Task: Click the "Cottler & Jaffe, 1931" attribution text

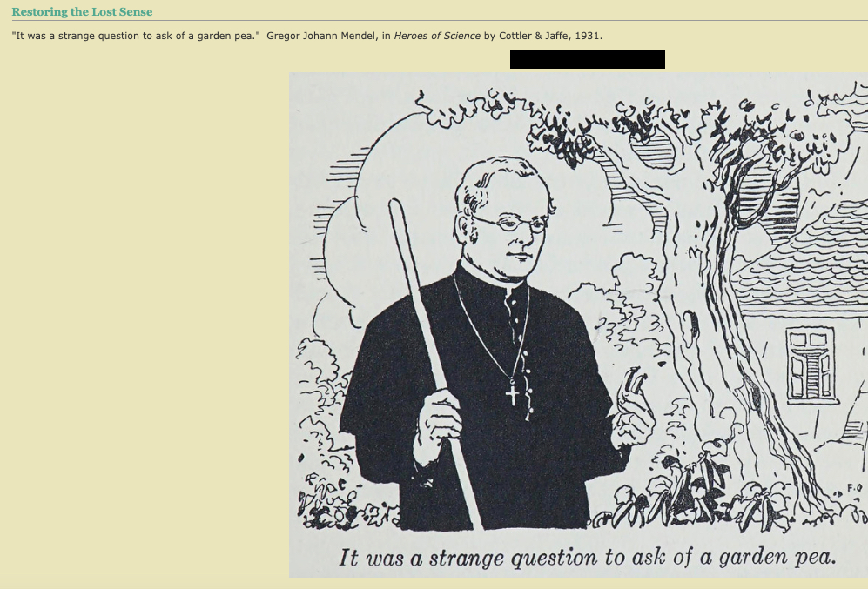Action: (550, 36)
